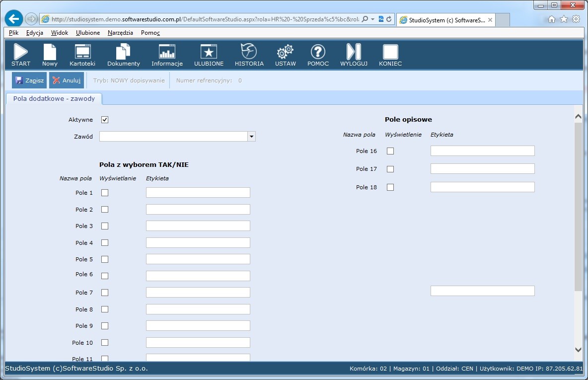Enable Pole 17 display checkbox
This screenshot has height=380, width=588.
(x=390, y=169)
